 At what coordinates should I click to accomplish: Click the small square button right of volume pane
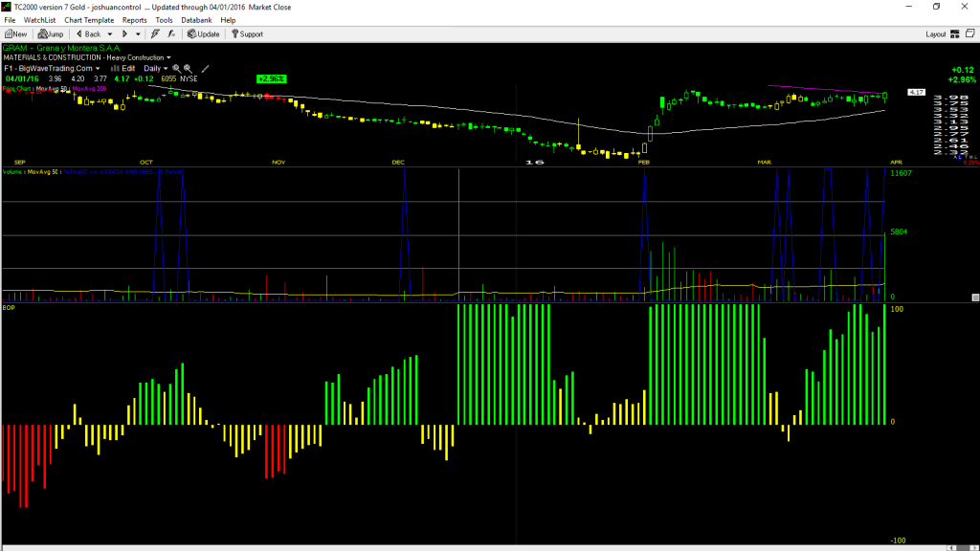(975, 298)
